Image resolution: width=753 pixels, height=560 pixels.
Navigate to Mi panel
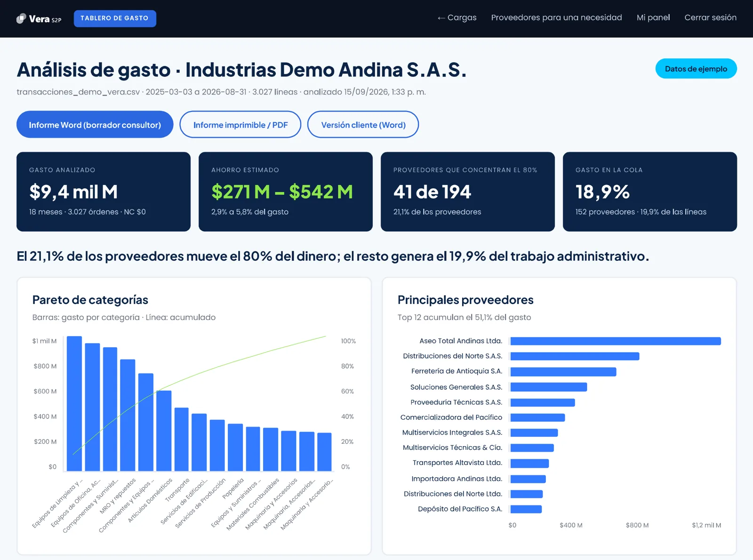[653, 17]
